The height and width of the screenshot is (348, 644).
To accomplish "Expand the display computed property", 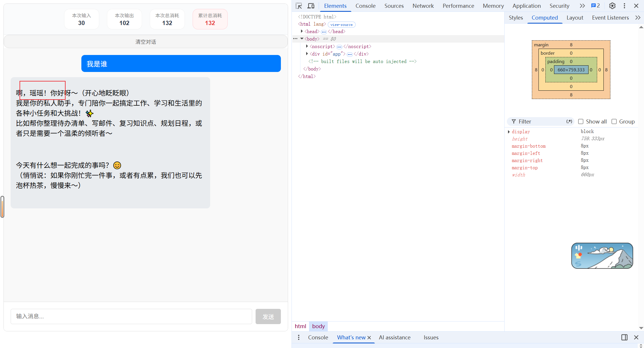I will click(509, 132).
